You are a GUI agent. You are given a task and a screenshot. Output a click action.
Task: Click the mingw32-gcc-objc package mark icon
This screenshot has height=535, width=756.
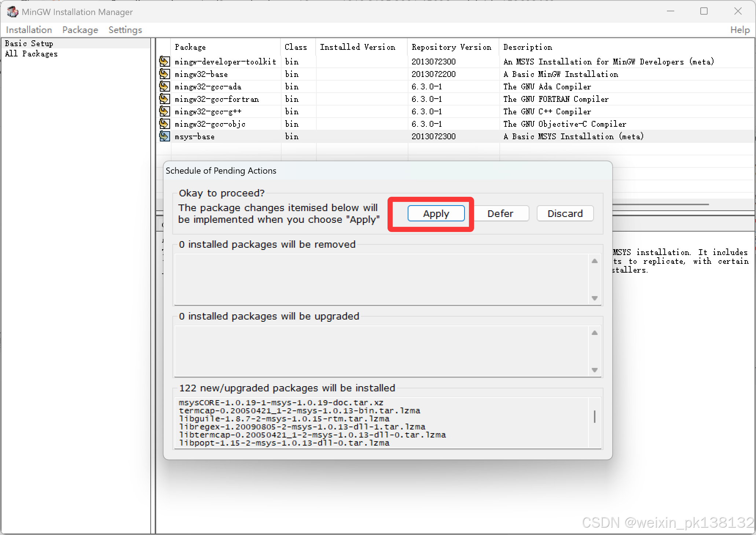pos(164,124)
